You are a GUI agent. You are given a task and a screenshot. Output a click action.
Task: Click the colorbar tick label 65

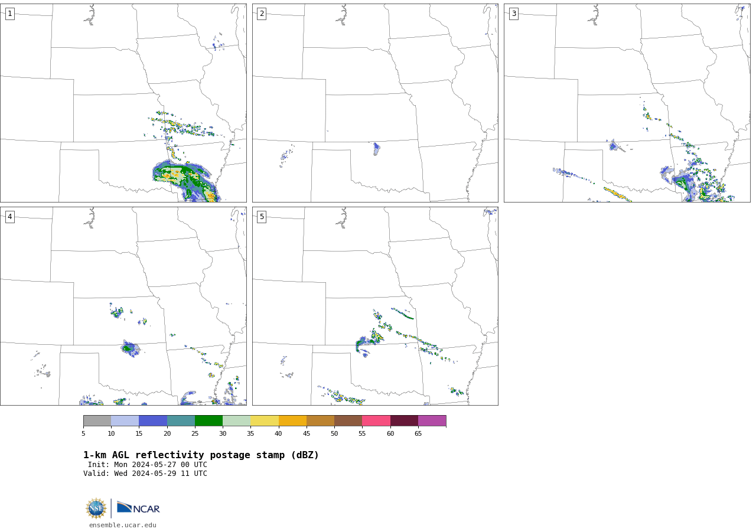click(418, 434)
